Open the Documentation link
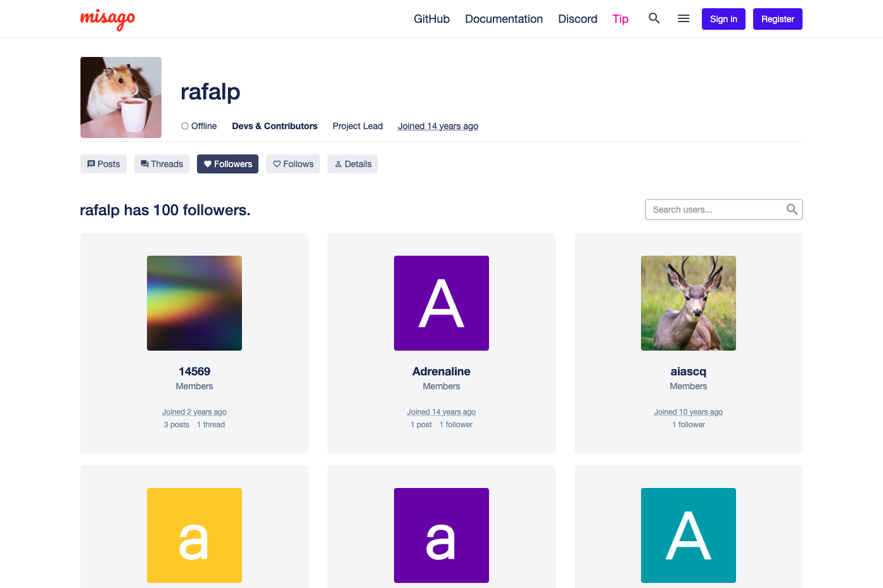The height and width of the screenshot is (588, 883). (x=504, y=19)
